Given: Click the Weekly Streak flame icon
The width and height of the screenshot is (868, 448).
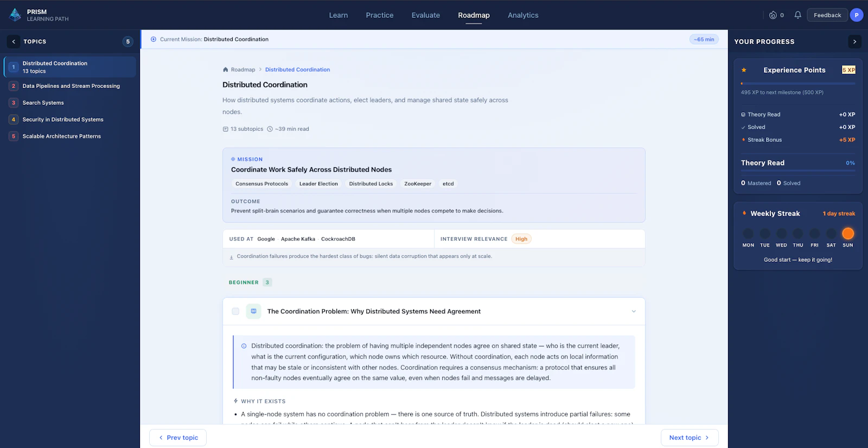Looking at the screenshot, I should (744, 213).
